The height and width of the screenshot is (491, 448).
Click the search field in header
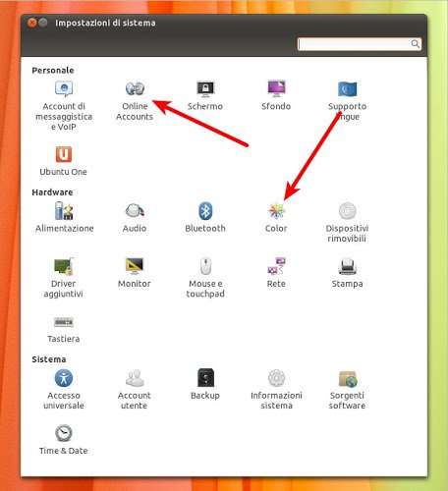point(360,44)
